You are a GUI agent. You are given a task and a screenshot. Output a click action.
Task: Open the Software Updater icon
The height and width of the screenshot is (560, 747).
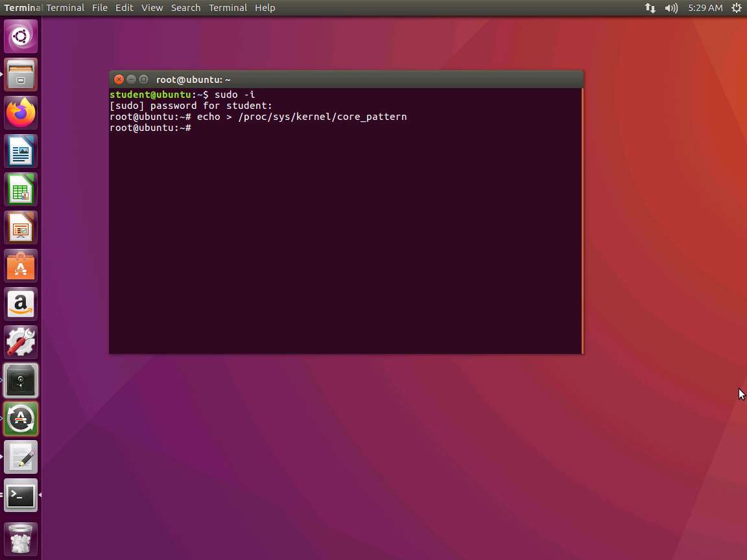click(21, 419)
